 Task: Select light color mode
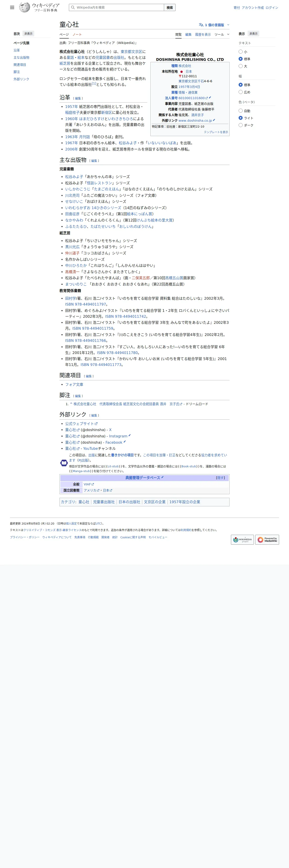pos(241,118)
